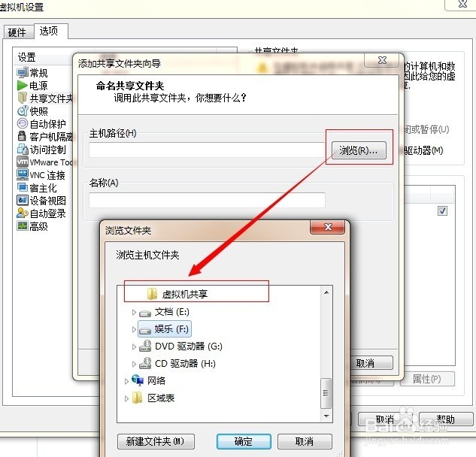
Task: Select 高级 in the settings list
Action: tap(38, 226)
